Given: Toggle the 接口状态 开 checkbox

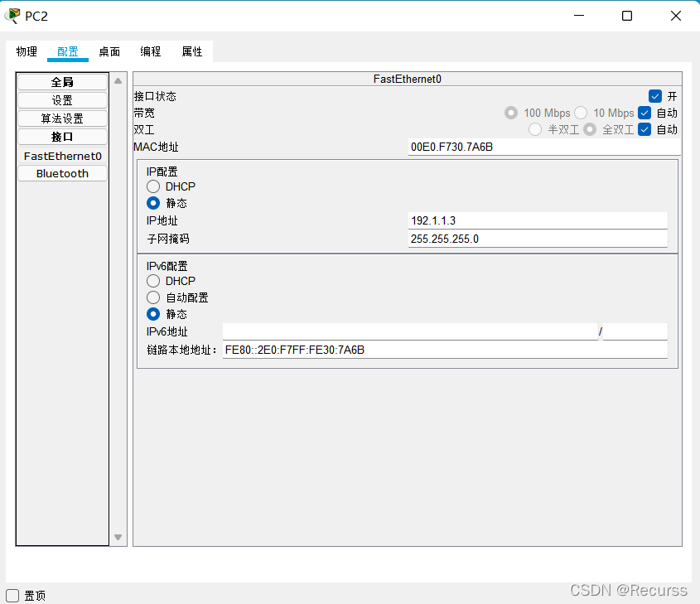Looking at the screenshot, I should pyautogui.click(x=655, y=96).
